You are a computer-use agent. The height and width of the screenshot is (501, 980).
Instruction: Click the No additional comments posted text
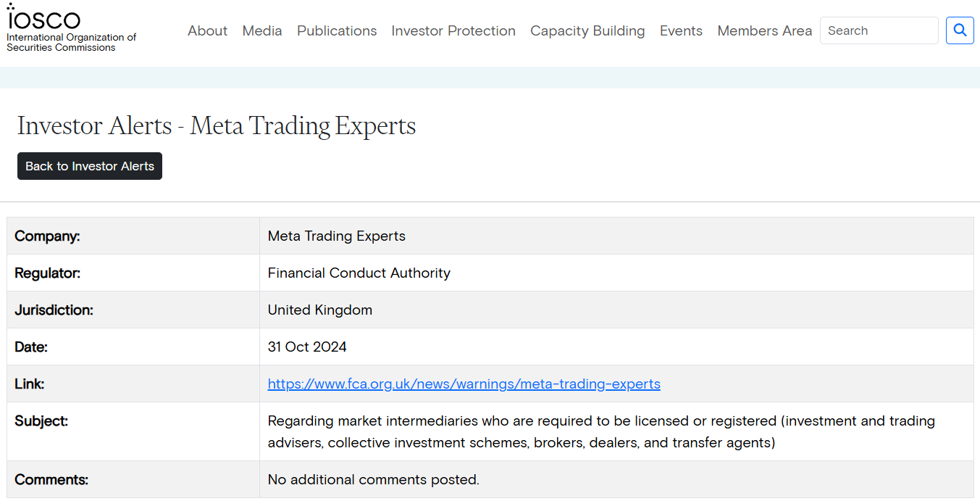(x=374, y=479)
